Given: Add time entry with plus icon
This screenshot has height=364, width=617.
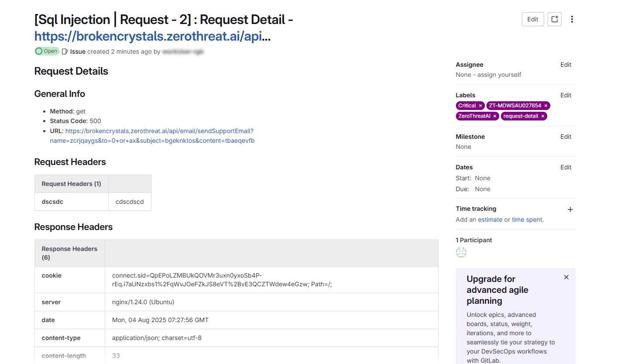Looking at the screenshot, I should pos(570,209).
